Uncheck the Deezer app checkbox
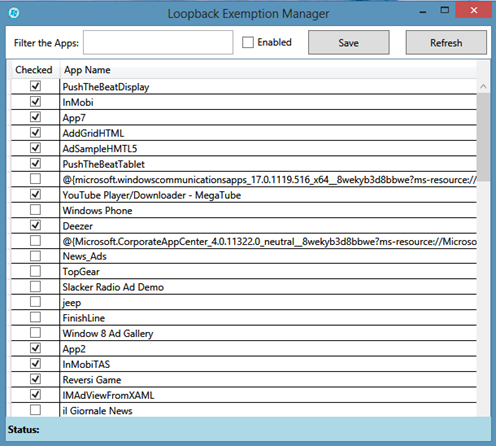Viewport: 496px width, 446px height. pyautogui.click(x=35, y=225)
